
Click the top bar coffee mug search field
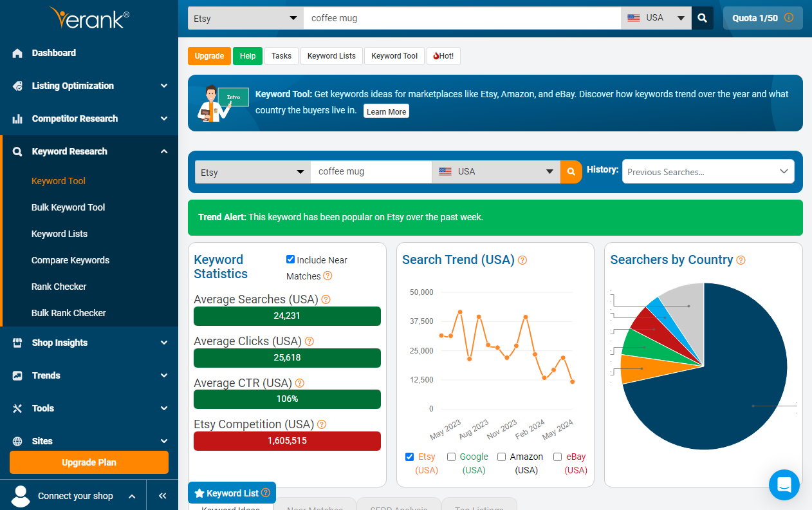pyautogui.click(x=462, y=18)
